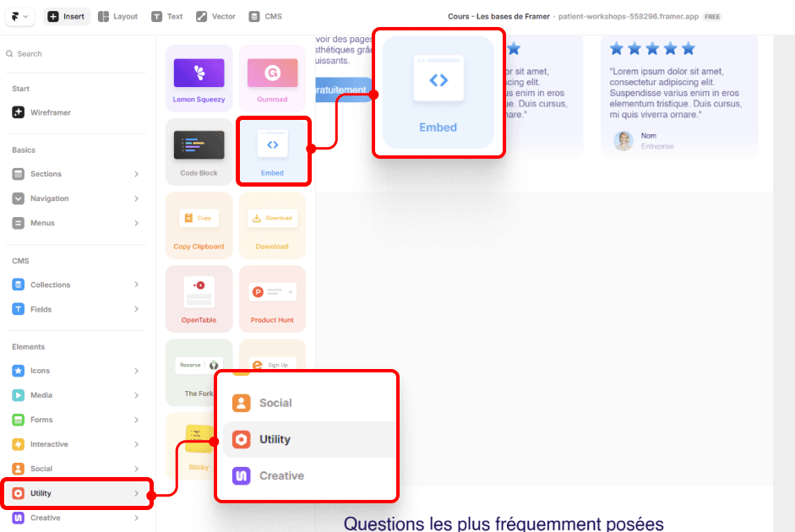Add the Gumroad component
Image resolution: width=795 pixels, height=532 pixels.
click(x=272, y=77)
